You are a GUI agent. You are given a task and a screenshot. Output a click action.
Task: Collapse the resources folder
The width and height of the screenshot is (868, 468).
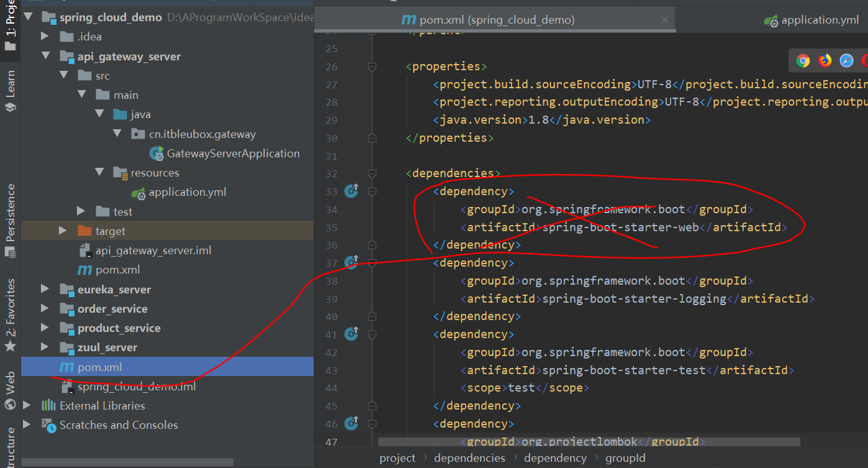99,172
